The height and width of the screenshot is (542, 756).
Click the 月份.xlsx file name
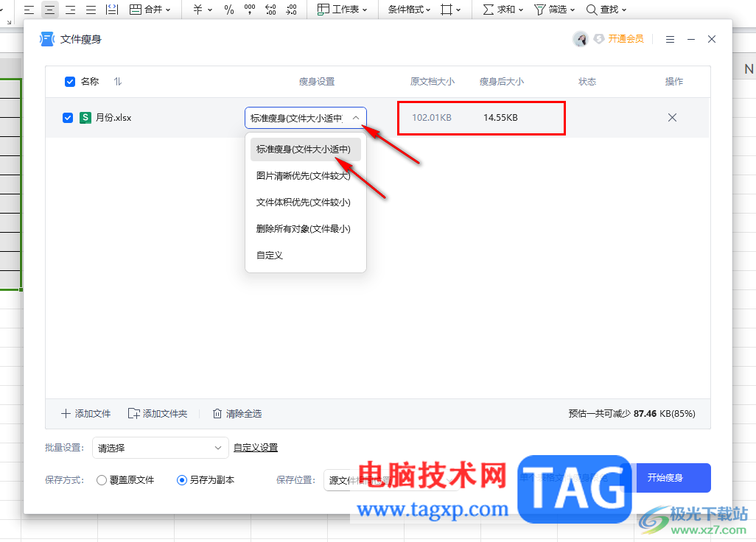tap(113, 118)
